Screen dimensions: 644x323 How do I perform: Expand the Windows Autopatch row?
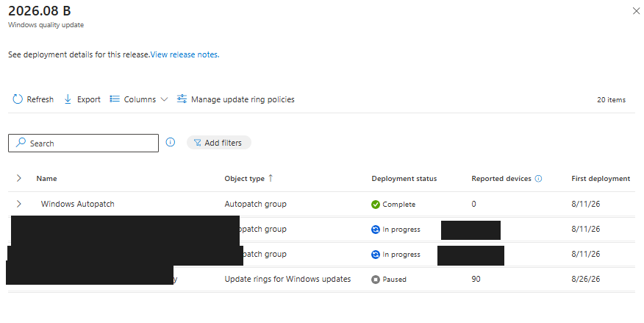(x=19, y=204)
